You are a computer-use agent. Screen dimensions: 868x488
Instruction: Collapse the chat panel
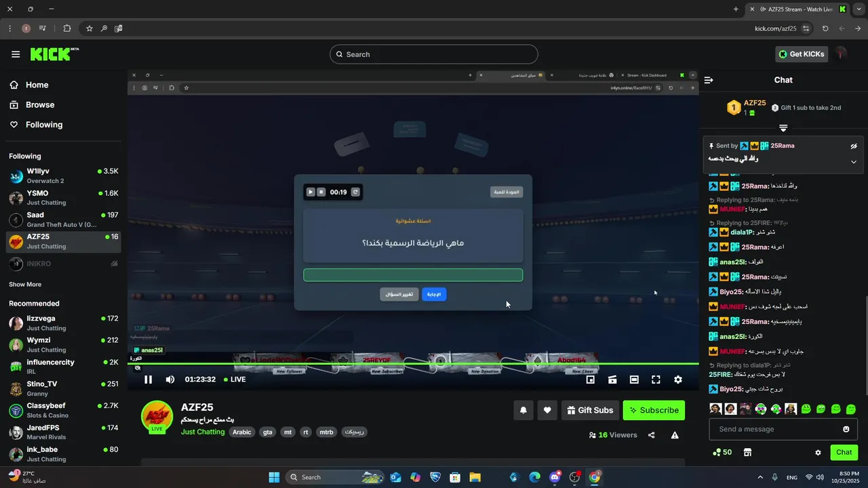(709, 80)
